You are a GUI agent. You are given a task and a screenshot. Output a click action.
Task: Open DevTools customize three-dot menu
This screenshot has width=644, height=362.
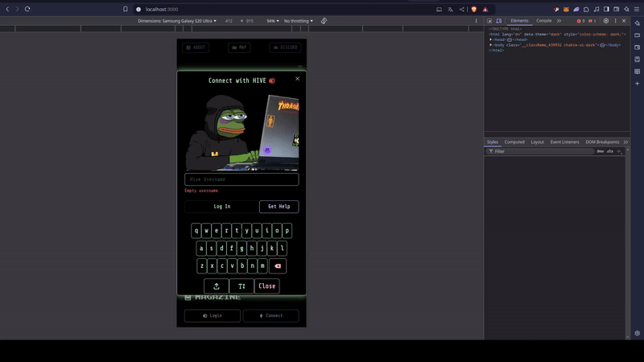click(615, 21)
